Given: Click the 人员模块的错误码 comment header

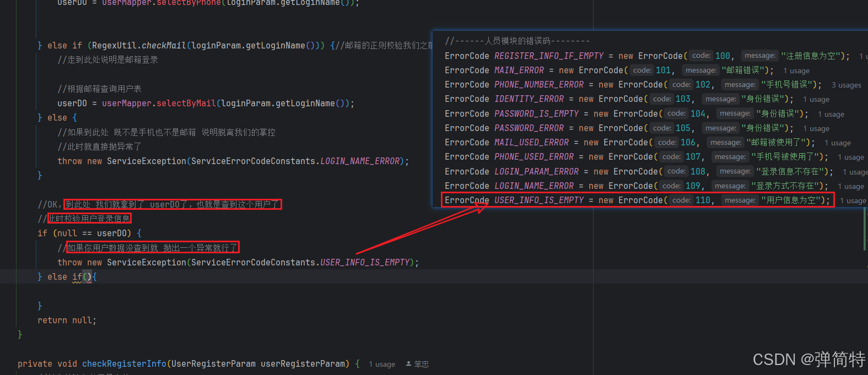Looking at the screenshot, I should pos(517,41).
